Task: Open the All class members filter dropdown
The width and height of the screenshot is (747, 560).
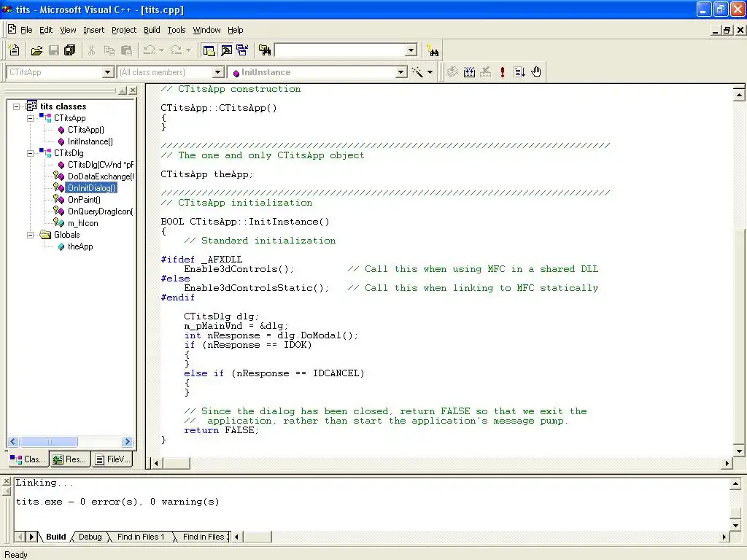Action: [217, 72]
